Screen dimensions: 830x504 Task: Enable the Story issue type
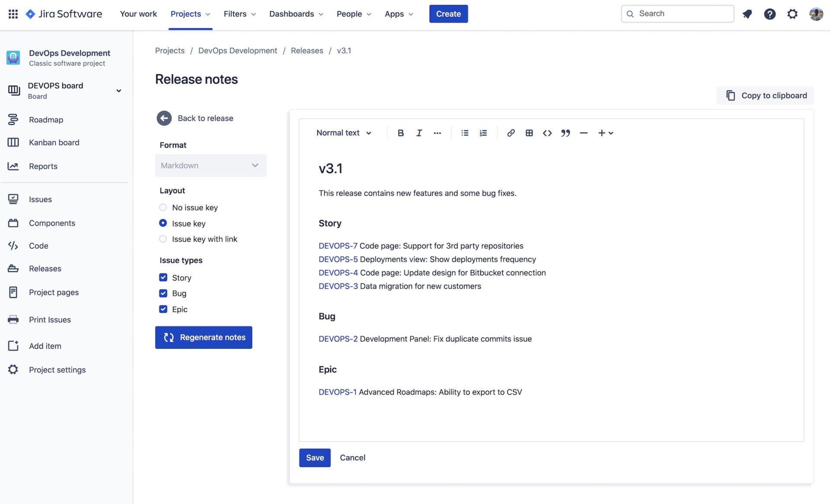163,278
